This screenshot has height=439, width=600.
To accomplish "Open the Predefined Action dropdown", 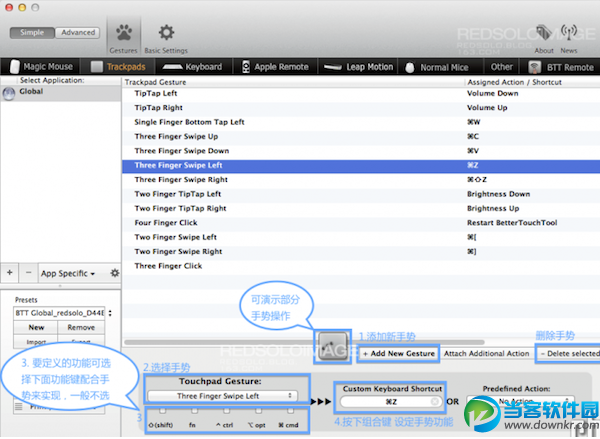I will tap(520, 401).
